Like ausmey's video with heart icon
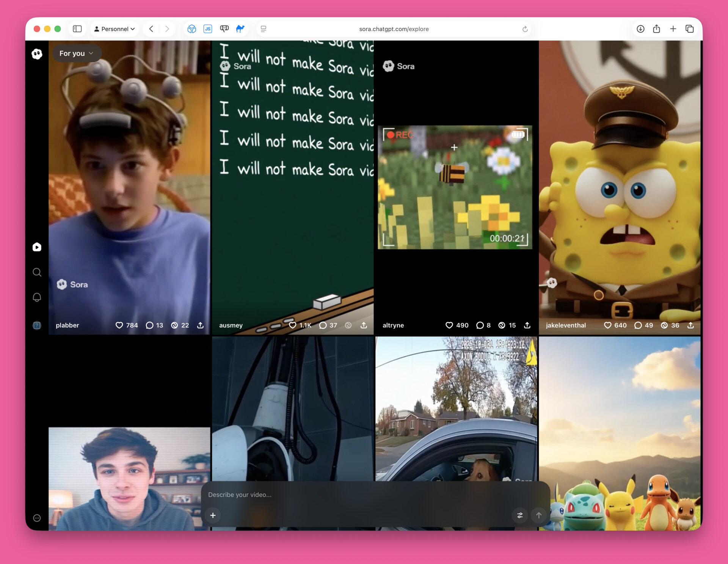Screen dimensions: 728x564 292,325
